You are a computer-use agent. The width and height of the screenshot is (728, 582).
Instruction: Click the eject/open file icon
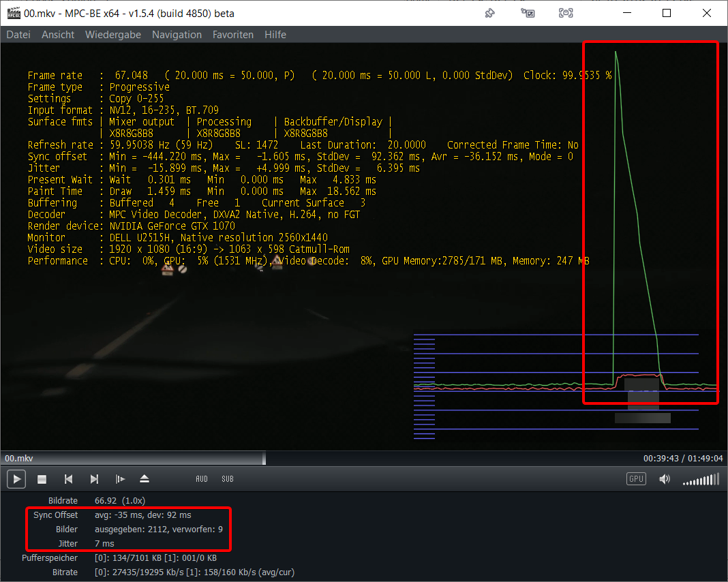click(145, 479)
